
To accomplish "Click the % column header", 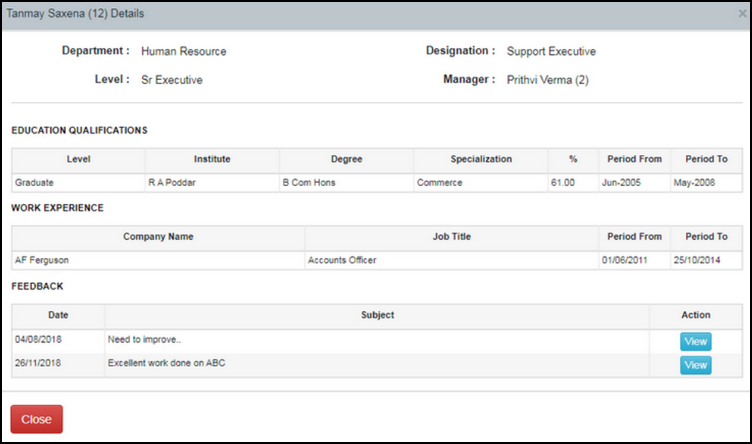I will click(573, 159).
